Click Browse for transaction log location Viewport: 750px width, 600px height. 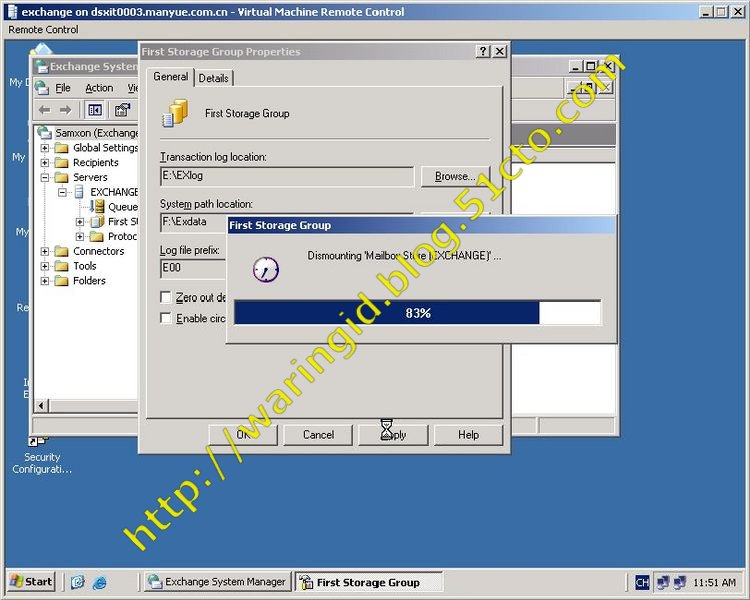[455, 176]
